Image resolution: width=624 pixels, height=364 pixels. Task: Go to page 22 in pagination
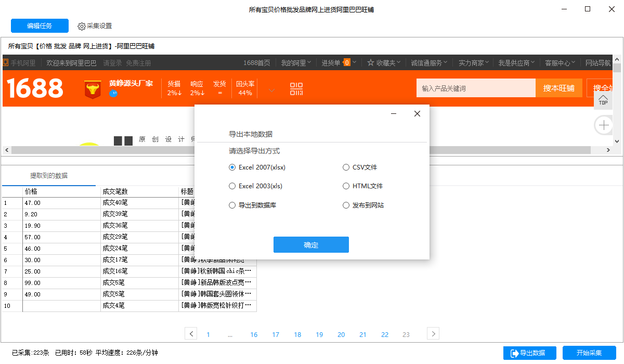[385, 334]
